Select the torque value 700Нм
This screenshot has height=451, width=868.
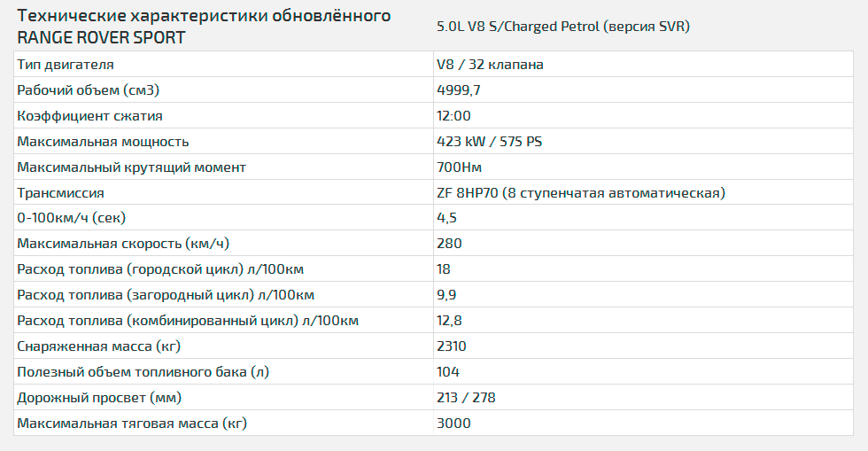tap(459, 167)
